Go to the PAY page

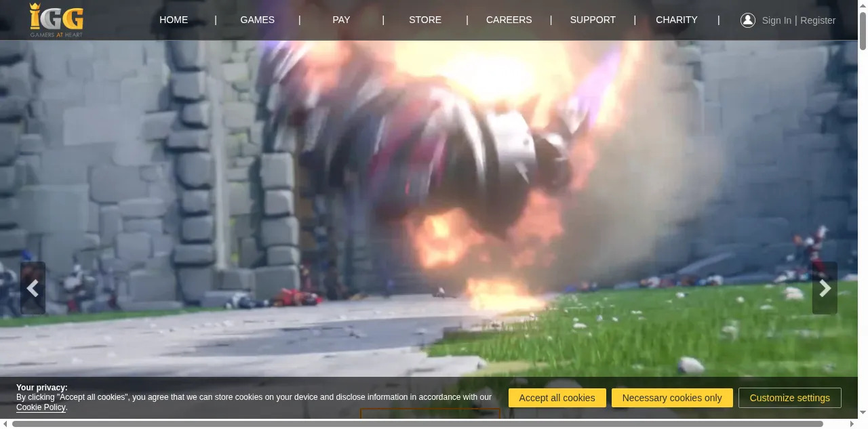[x=341, y=20]
